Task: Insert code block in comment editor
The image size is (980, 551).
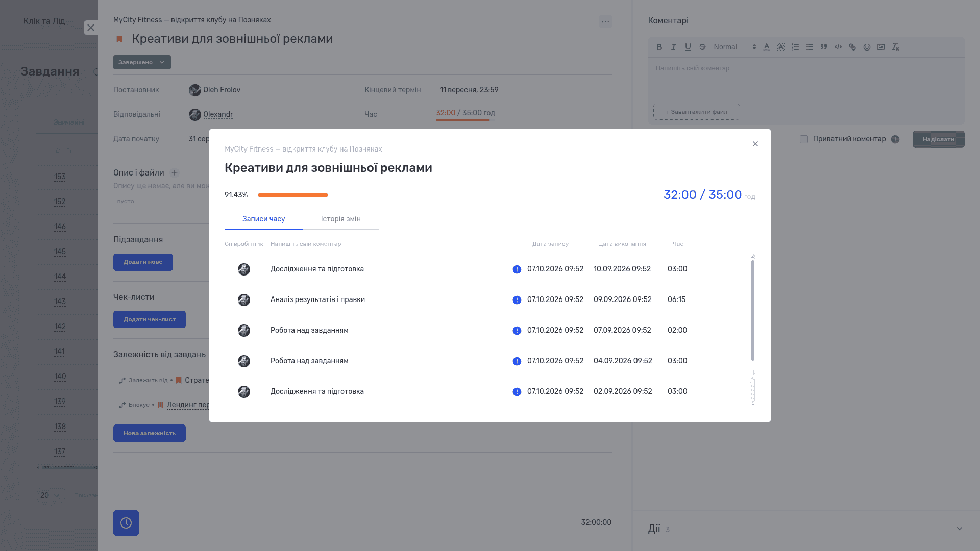Action: pos(838,47)
